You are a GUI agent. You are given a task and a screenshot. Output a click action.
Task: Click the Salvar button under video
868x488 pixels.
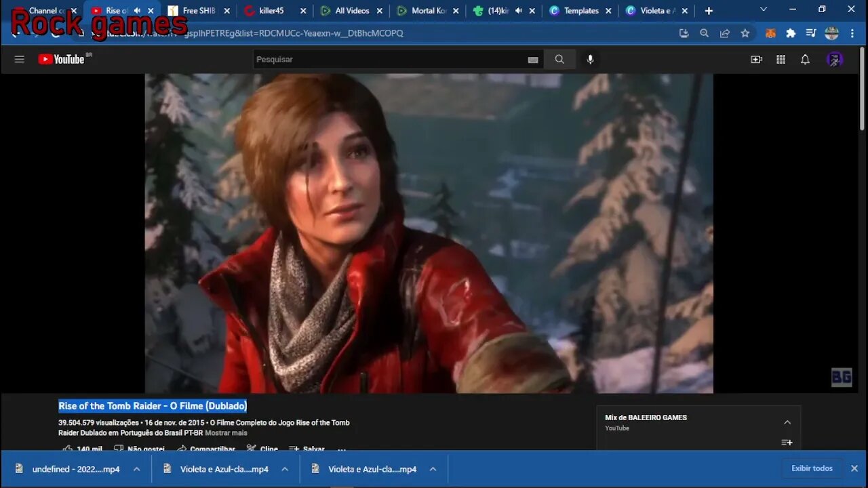point(307,449)
